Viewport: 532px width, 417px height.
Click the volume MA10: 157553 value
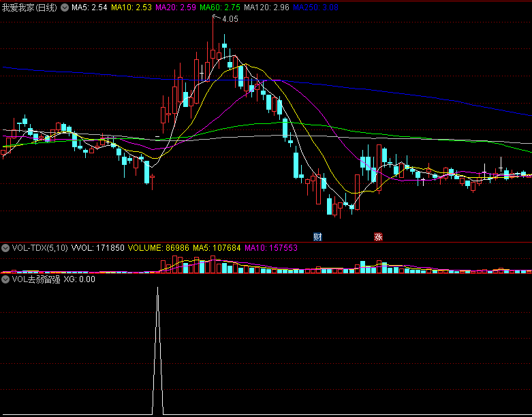[271, 248]
